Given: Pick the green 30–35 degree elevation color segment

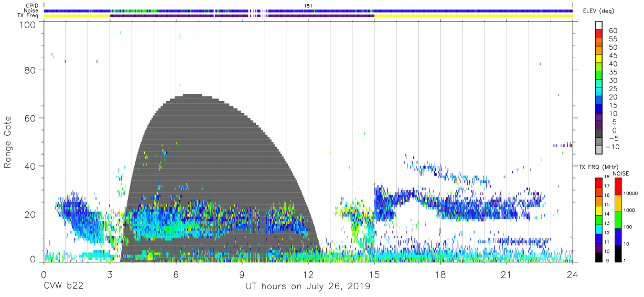Looking at the screenshot, I should (x=599, y=76).
